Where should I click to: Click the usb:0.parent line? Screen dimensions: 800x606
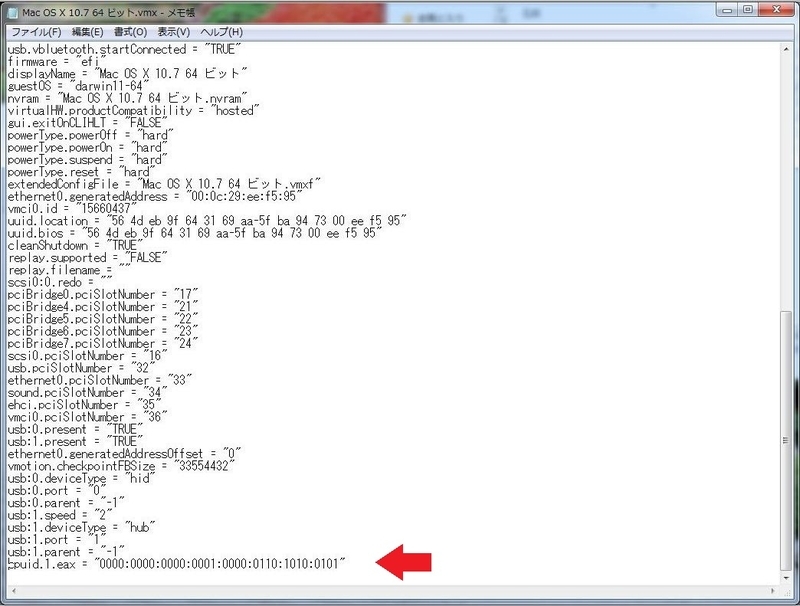pyautogui.click(x=66, y=502)
